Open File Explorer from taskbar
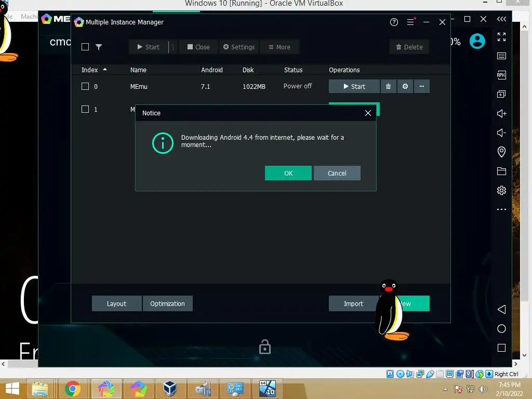 40,389
